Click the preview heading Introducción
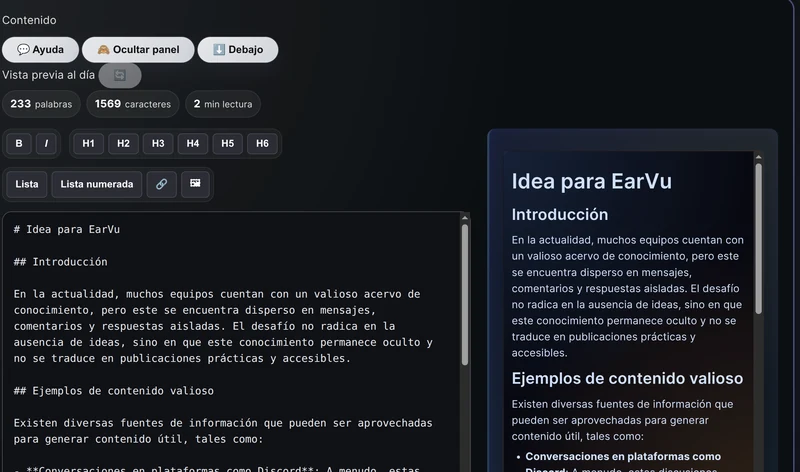Viewport: 800px width, 472px height. tap(560, 214)
